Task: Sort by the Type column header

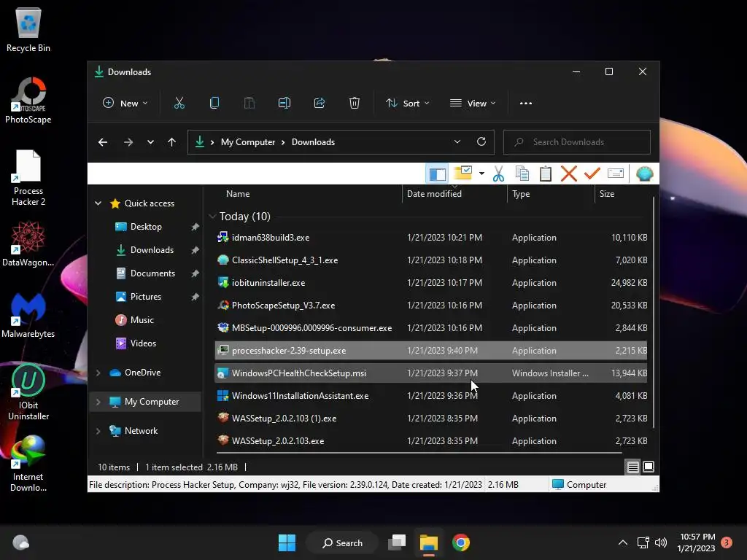Action: coord(521,194)
